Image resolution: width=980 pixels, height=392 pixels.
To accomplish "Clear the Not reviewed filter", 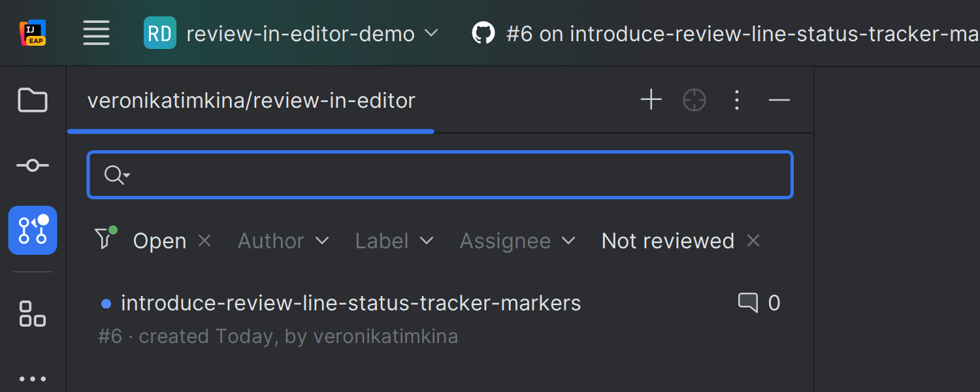I will 753,241.
